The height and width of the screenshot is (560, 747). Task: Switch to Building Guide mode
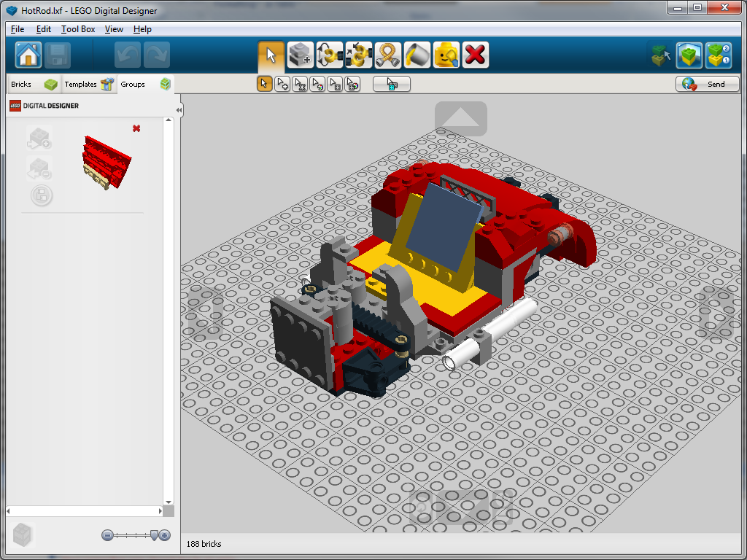point(719,55)
